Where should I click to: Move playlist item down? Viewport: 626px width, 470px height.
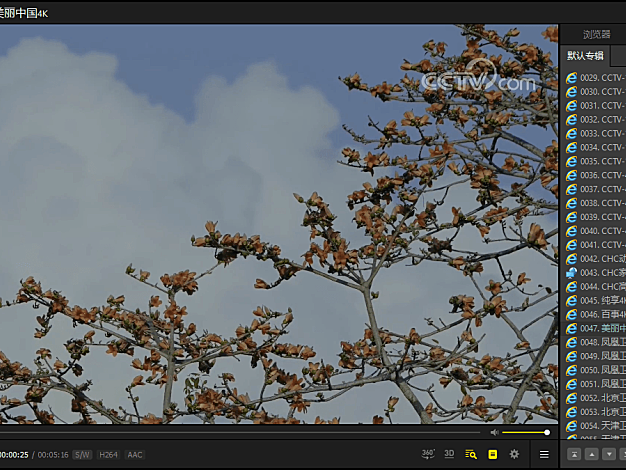pos(609,454)
